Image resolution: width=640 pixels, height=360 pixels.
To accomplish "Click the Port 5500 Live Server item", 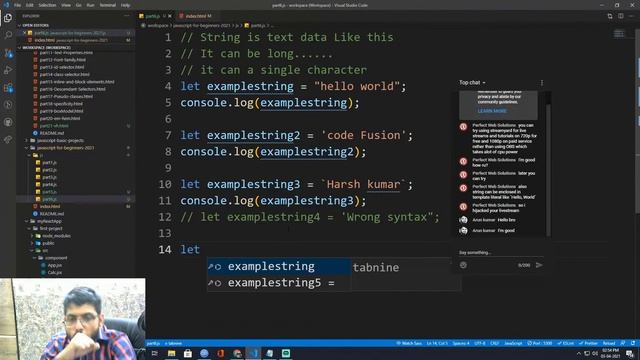I will [x=540, y=343].
